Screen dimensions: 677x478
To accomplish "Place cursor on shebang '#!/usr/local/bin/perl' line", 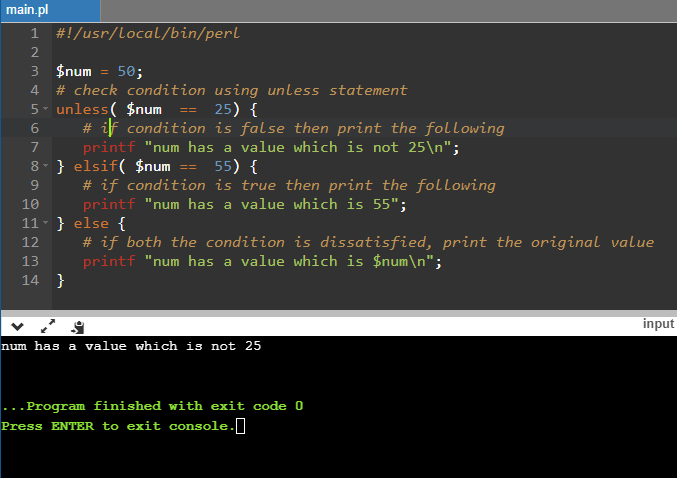I will [x=148, y=33].
